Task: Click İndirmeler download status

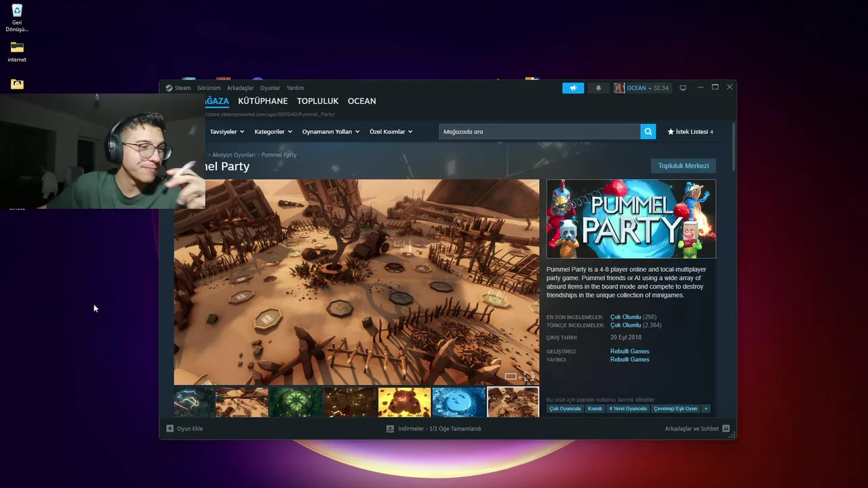Action: 434,428
